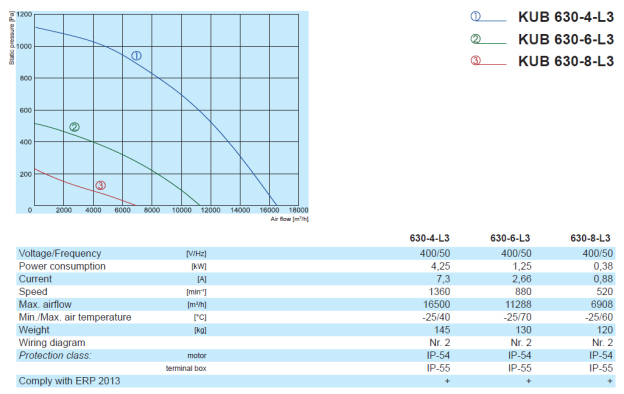Click the Max. airflow value 16500

(437, 304)
